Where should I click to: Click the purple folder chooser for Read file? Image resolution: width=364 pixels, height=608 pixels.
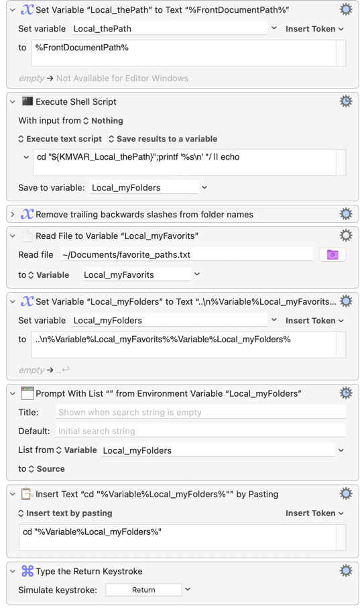[x=332, y=255]
